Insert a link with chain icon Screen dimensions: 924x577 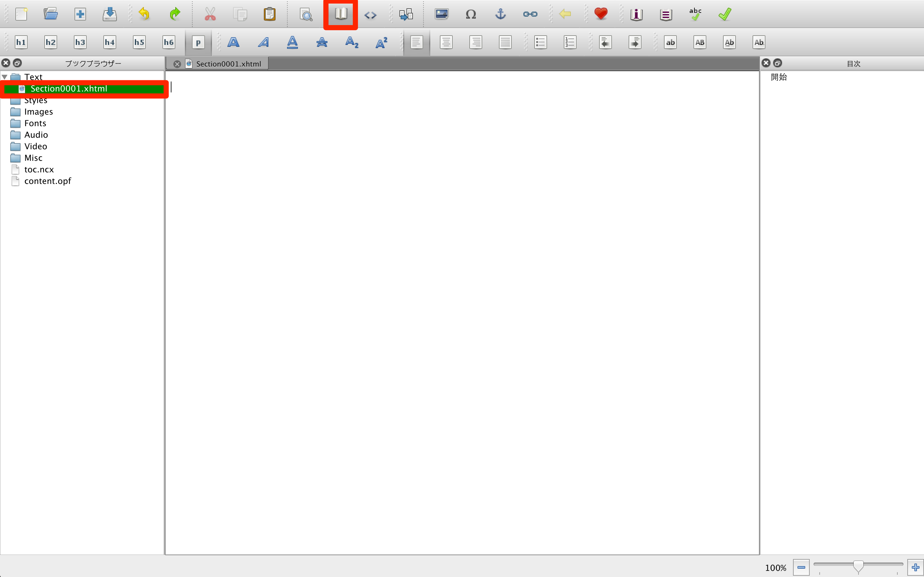[x=530, y=14]
